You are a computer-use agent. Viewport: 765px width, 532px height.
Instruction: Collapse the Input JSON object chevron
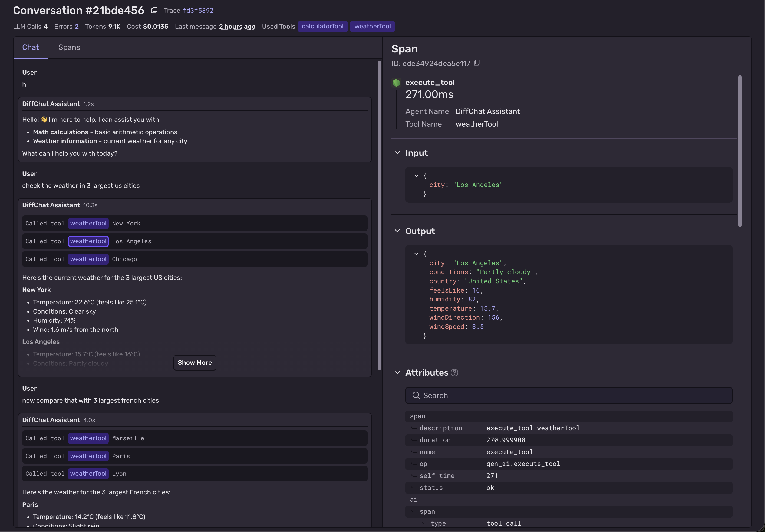tap(416, 175)
